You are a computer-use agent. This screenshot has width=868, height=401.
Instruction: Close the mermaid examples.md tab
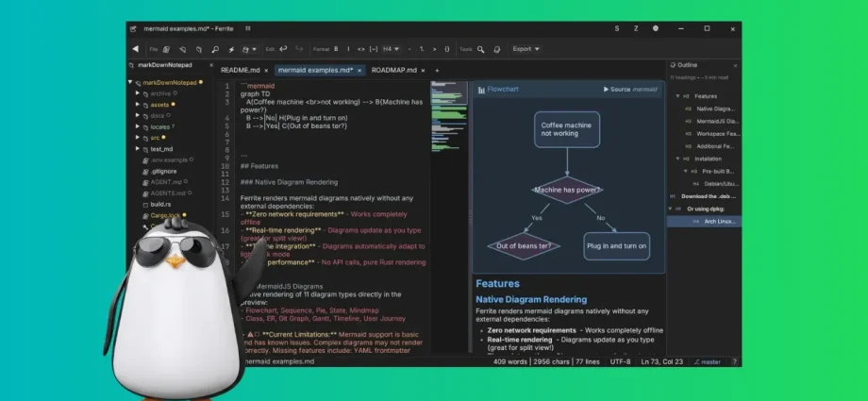coord(359,71)
